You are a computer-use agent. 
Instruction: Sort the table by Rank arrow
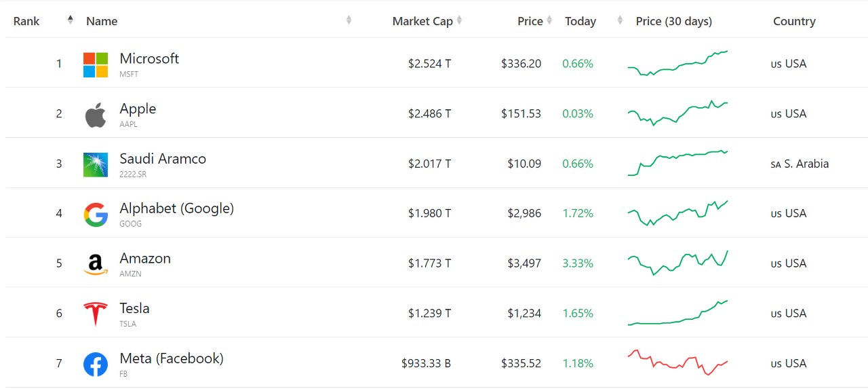[71, 20]
